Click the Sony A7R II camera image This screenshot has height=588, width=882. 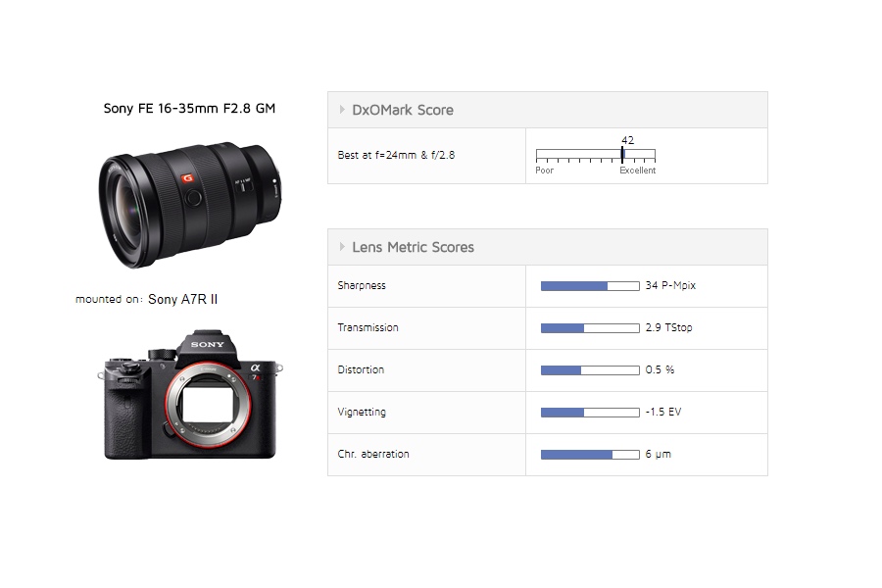pos(190,394)
